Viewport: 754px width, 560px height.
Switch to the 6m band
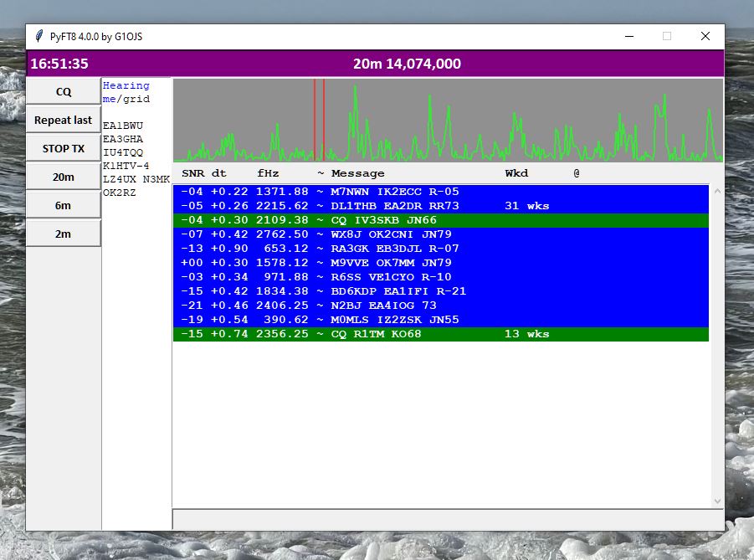coord(63,205)
